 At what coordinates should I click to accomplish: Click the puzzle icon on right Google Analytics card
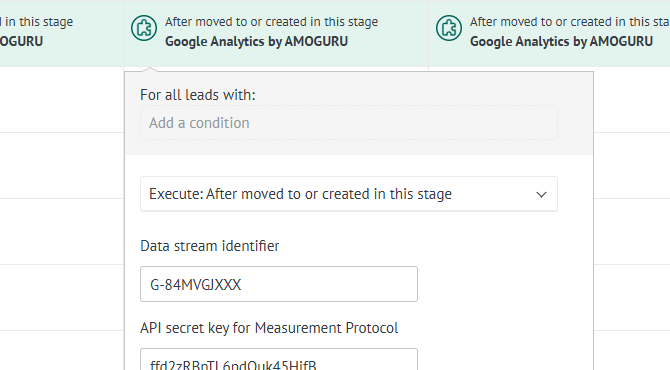(449, 28)
